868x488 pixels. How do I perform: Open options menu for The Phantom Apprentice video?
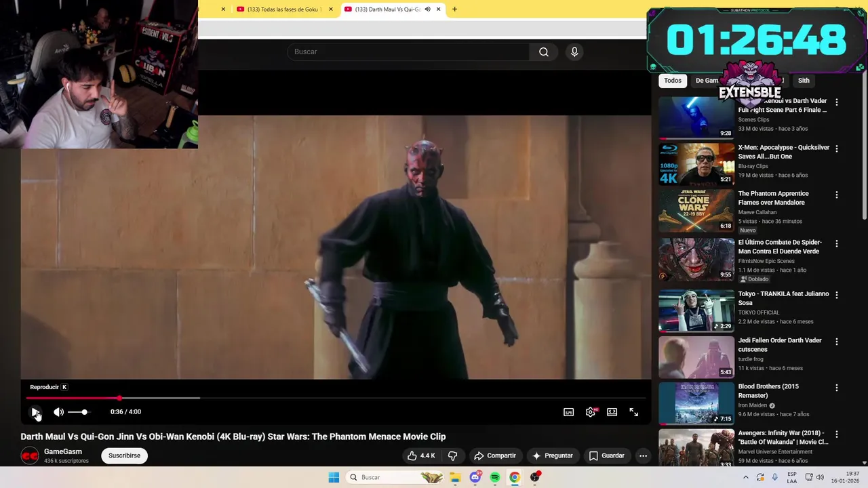click(836, 195)
